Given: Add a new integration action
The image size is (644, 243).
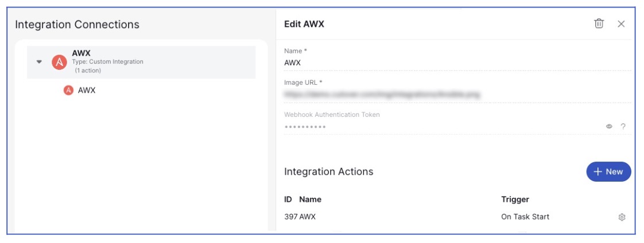Looking at the screenshot, I should coord(608,172).
